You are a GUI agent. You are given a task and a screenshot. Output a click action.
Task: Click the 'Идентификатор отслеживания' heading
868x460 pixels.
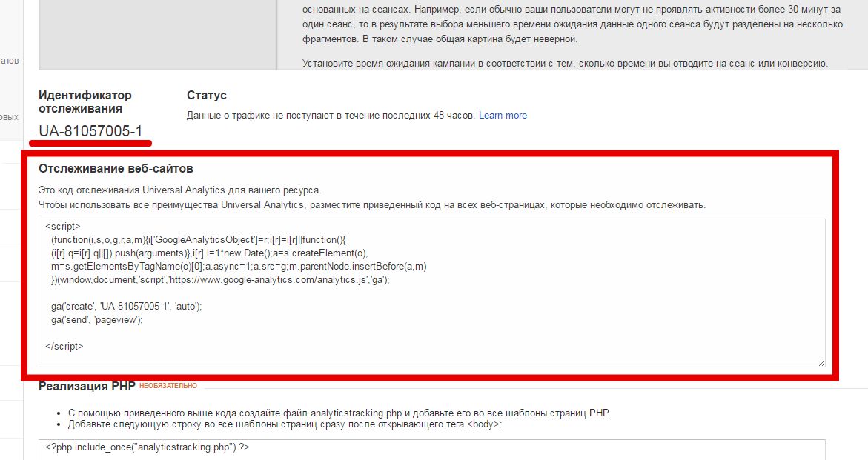pyautogui.click(x=85, y=101)
